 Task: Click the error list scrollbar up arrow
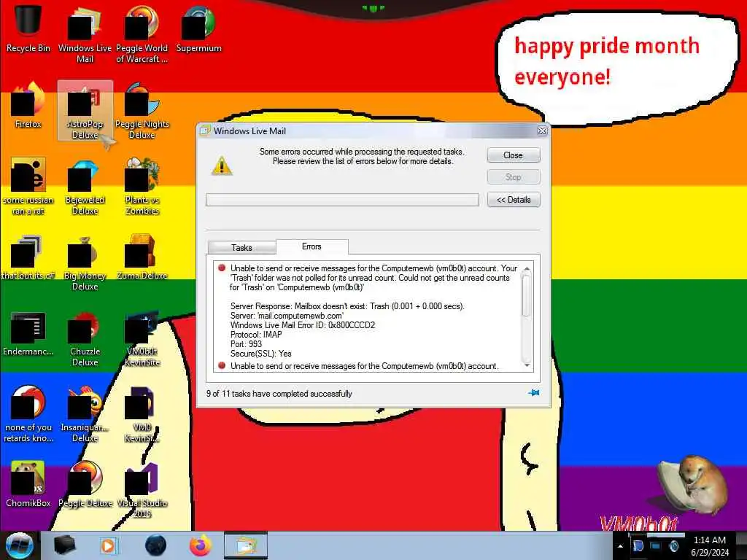[x=527, y=270]
